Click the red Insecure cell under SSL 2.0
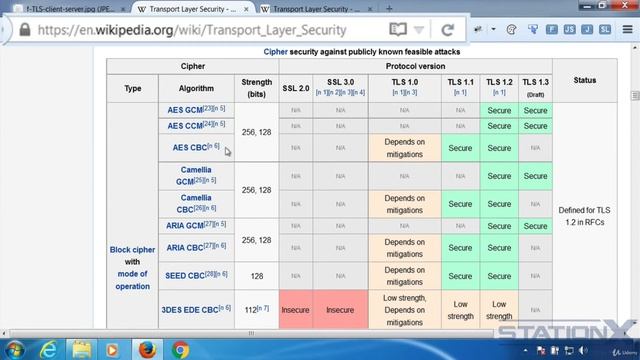This screenshot has width=640, height=360. (296, 310)
